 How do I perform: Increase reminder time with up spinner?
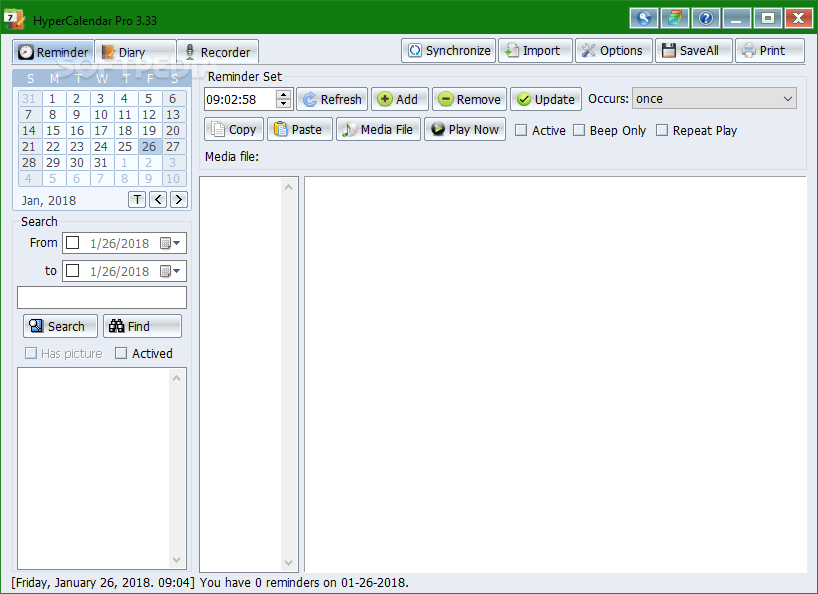[x=283, y=94]
